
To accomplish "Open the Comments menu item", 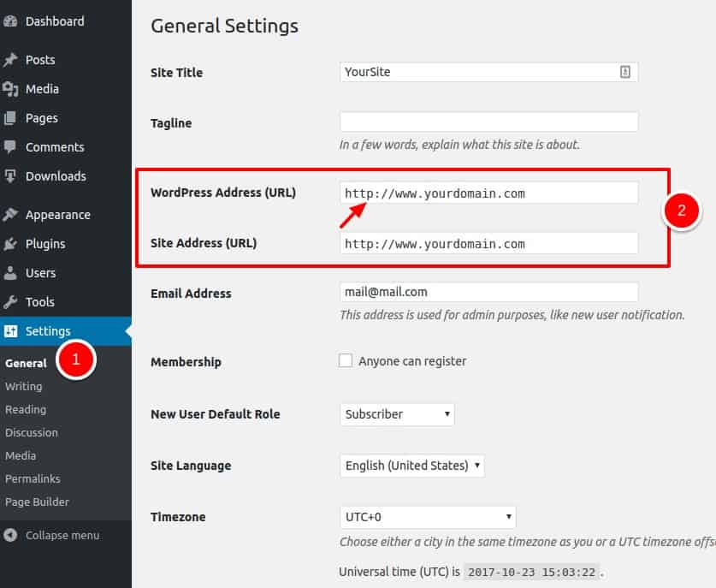I will click(55, 147).
